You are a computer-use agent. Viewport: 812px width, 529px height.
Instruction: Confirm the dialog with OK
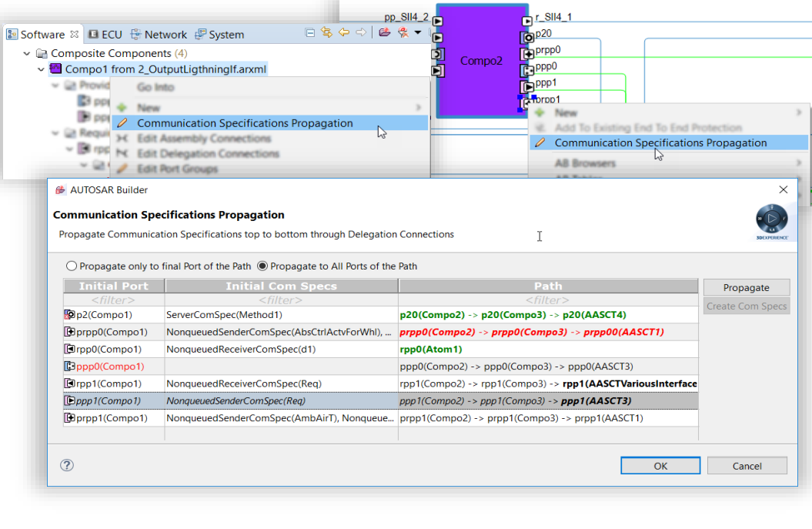(x=660, y=466)
